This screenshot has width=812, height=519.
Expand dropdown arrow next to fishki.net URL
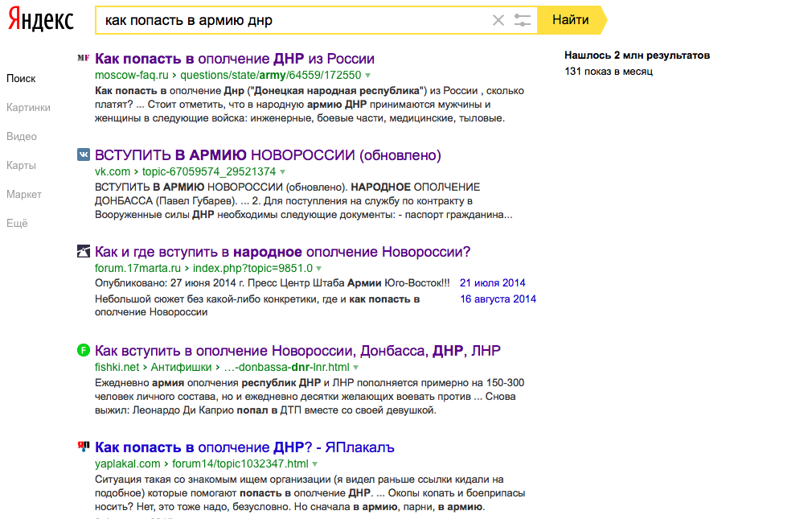[356, 368]
